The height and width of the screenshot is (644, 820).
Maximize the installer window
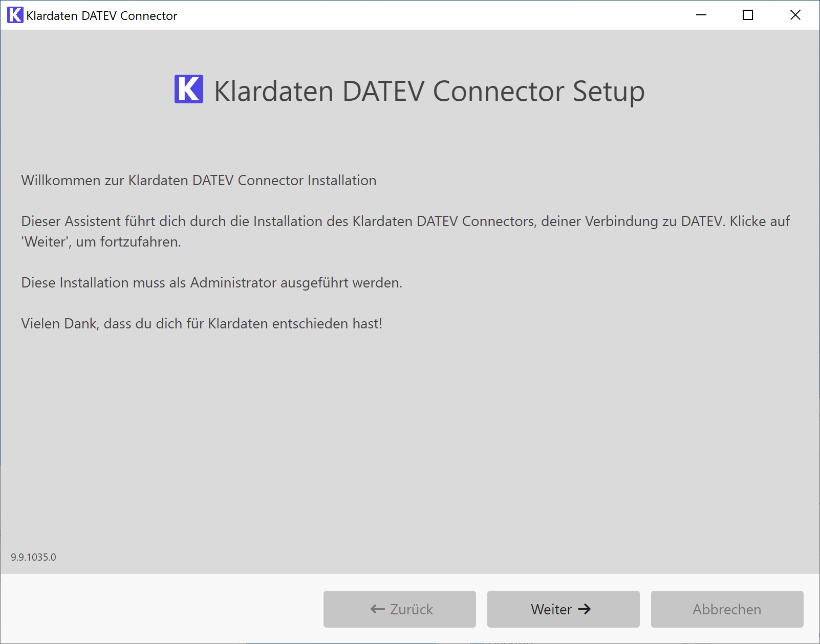[747, 15]
